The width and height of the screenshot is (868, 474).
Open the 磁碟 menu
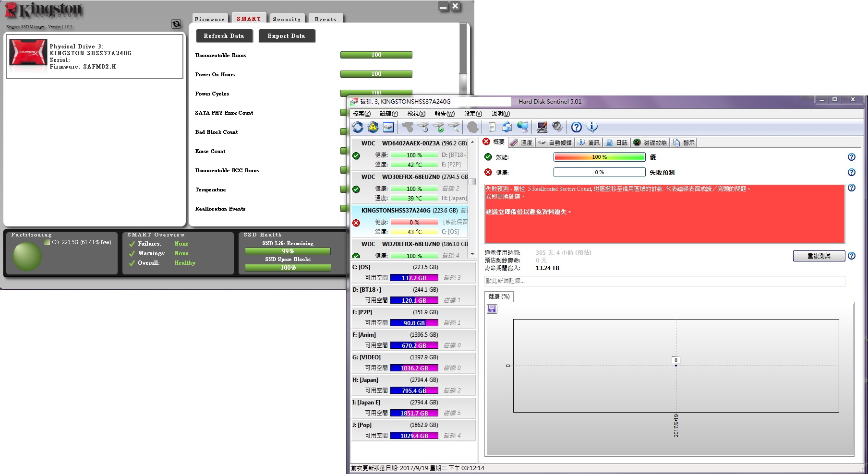click(x=389, y=114)
